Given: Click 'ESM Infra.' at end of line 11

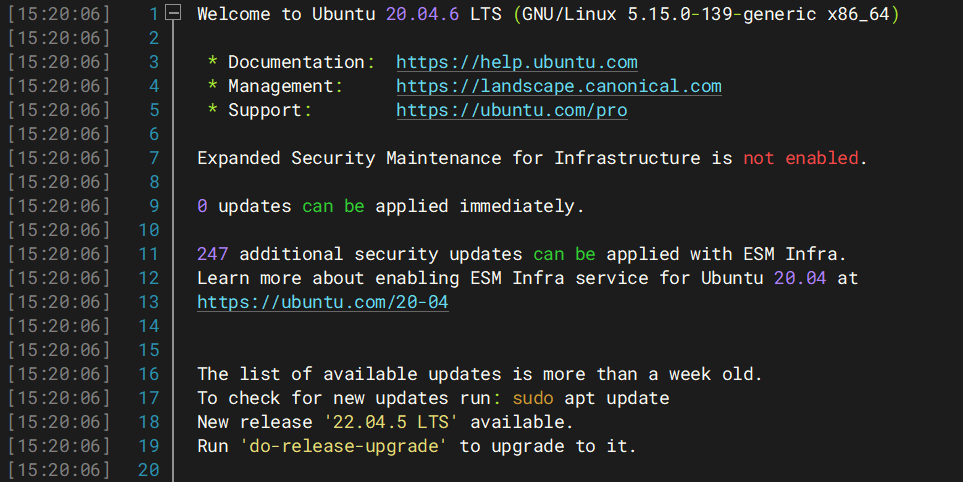Looking at the screenshot, I should pyautogui.click(x=795, y=254).
